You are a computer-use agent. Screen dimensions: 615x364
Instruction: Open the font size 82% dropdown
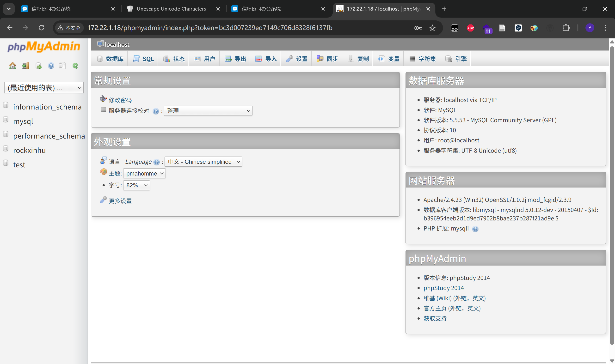point(136,185)
